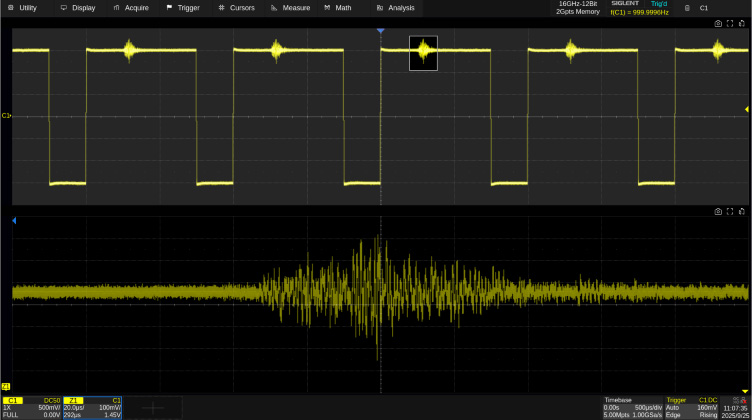Maximize the lower zoom window
The height and width of the screenshot is (420, 752).
pos(730,211)
